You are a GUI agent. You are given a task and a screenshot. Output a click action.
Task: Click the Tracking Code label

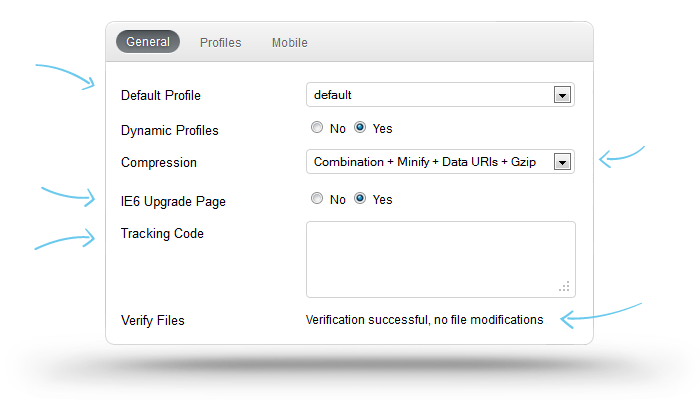point(162,234)
